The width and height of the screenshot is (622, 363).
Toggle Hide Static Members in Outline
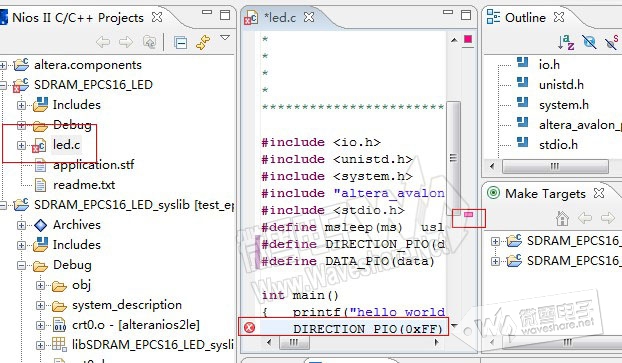[x=612, y=42]
